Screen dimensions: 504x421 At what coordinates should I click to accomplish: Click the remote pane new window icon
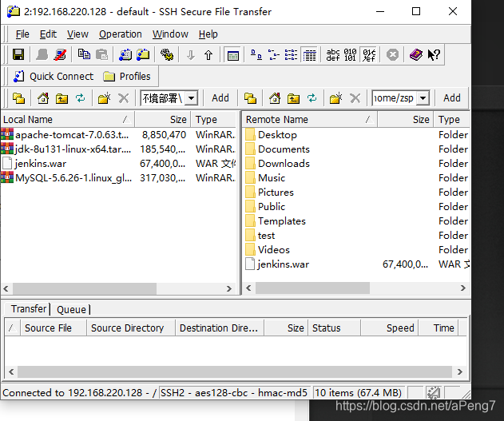click(250, 98)
